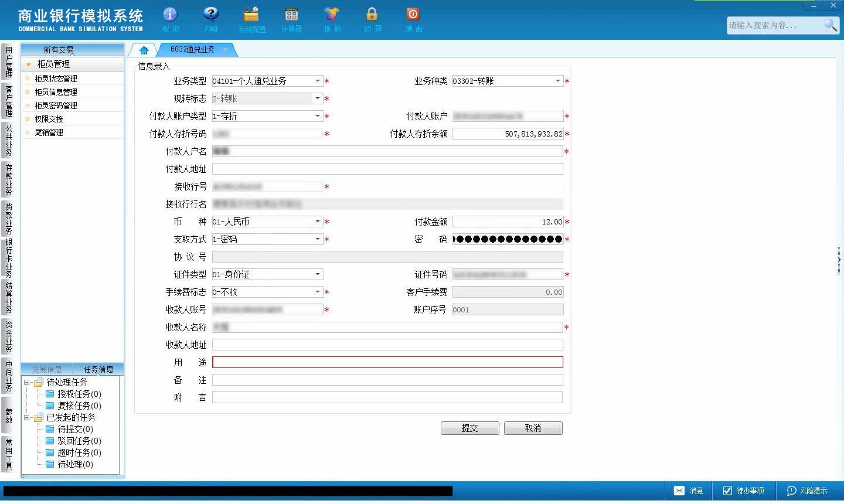Collapse the 已发起的任务 tree node
The image size is (844, 504).
click(26, 417)
